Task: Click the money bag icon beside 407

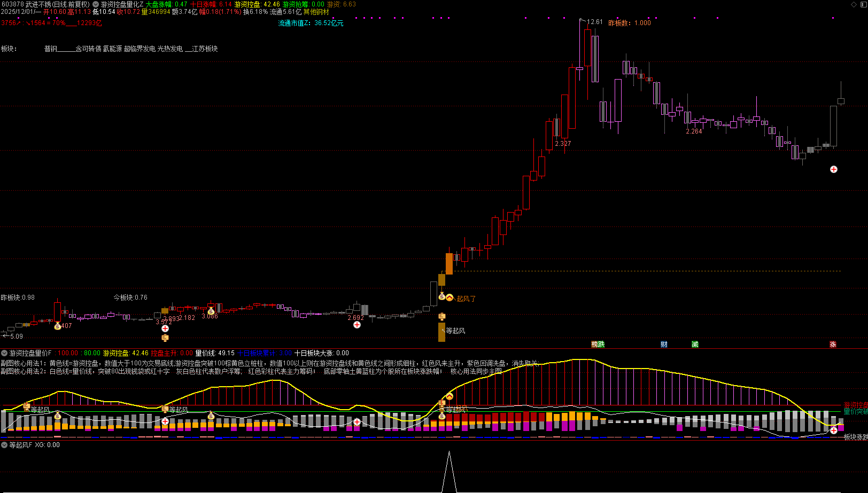Action: pyautogui.click(x=58, y=326)
